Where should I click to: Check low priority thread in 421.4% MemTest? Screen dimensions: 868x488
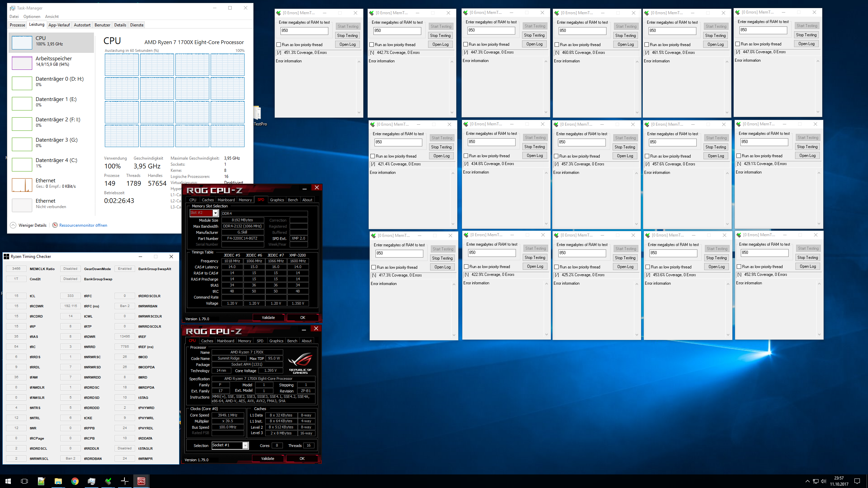pyautogui.click(x=373, y=156)
